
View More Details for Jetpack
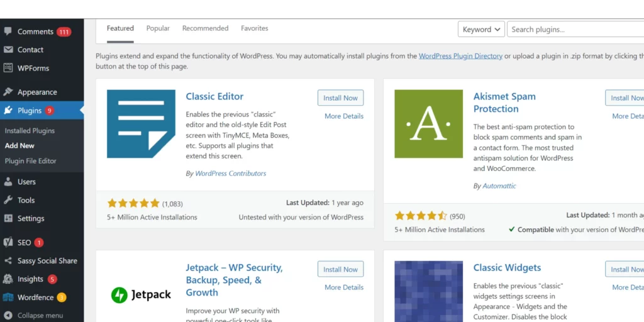[x=344, y=287]
